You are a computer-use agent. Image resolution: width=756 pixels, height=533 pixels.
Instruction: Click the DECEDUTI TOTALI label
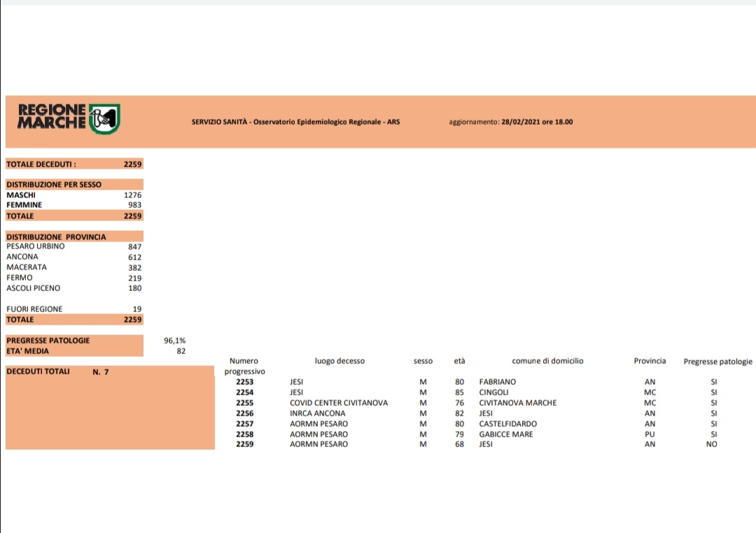pos(38,371)
